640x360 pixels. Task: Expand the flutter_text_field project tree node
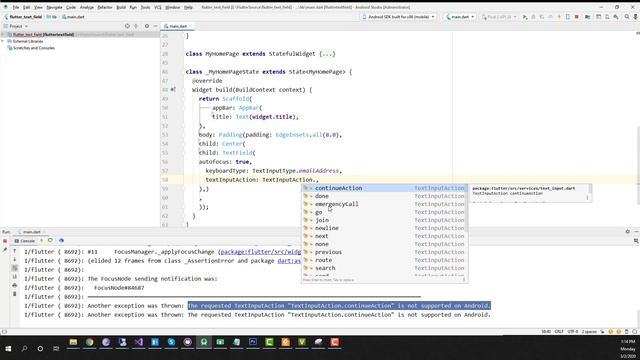3,35
